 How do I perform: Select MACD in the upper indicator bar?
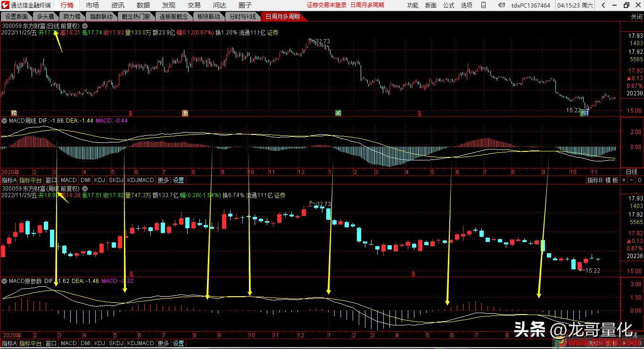pos(69,180)
